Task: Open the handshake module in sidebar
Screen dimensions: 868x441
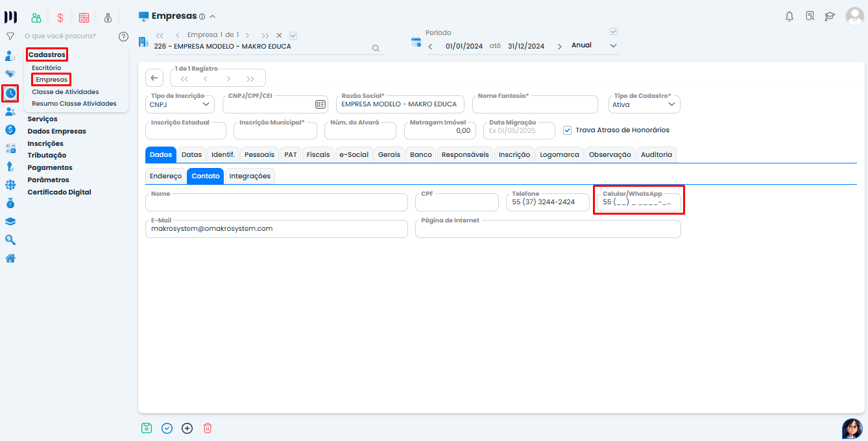Action: tap(10, 74)
